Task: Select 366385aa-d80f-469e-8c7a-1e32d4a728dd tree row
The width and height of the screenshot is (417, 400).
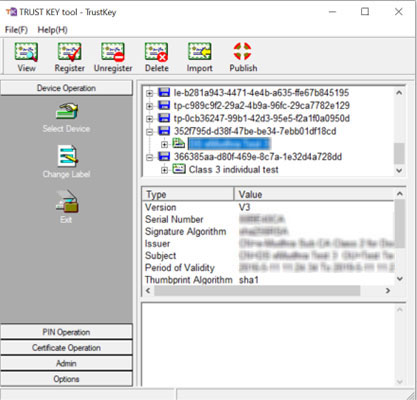Action: pyautogui.click(x=258, y=157)
